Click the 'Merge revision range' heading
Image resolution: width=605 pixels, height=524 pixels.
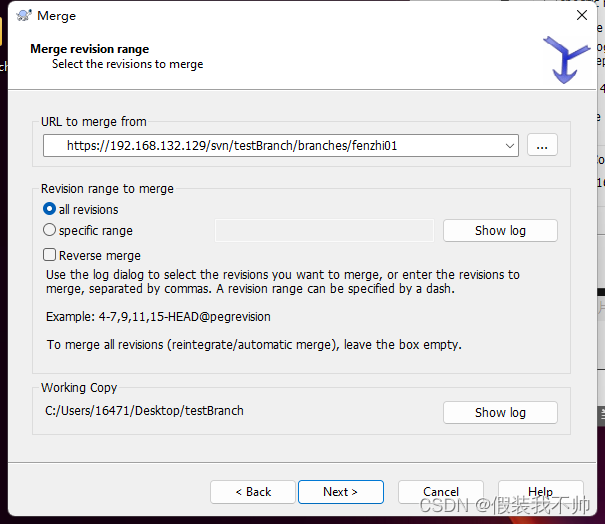tap(90, 49)
